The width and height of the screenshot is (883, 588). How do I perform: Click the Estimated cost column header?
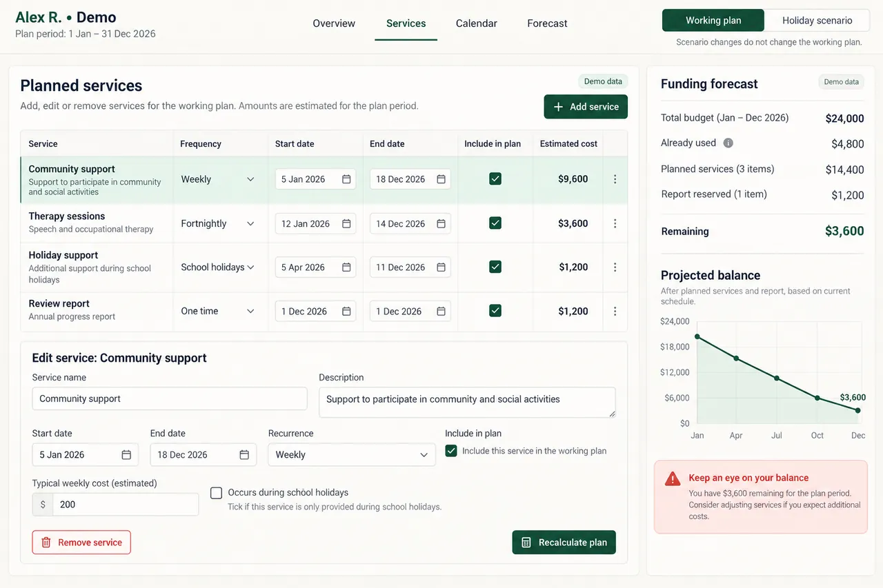tap(568, 144)
